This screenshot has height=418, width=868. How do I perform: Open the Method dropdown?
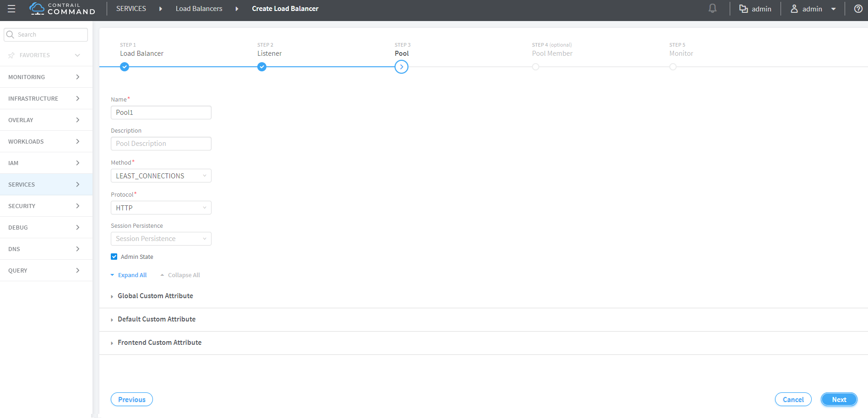point(161,176)
